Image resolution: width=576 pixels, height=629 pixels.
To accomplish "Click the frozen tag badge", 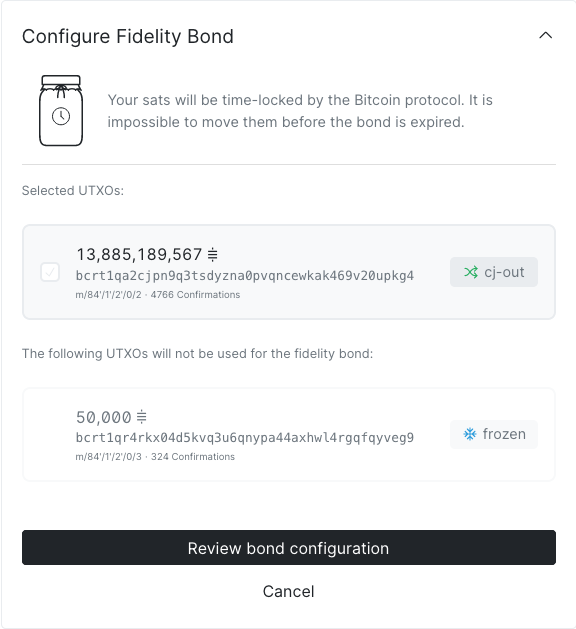I will click(x=494, y=434).
